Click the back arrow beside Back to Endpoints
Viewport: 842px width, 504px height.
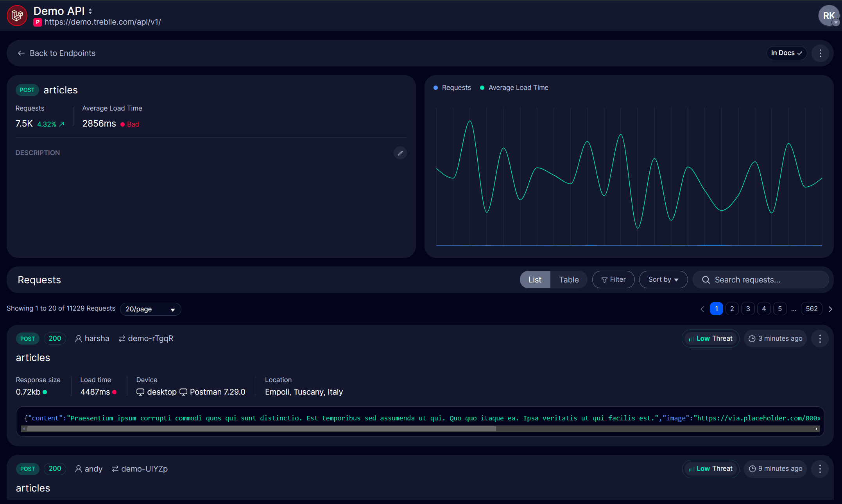[21, 53]
